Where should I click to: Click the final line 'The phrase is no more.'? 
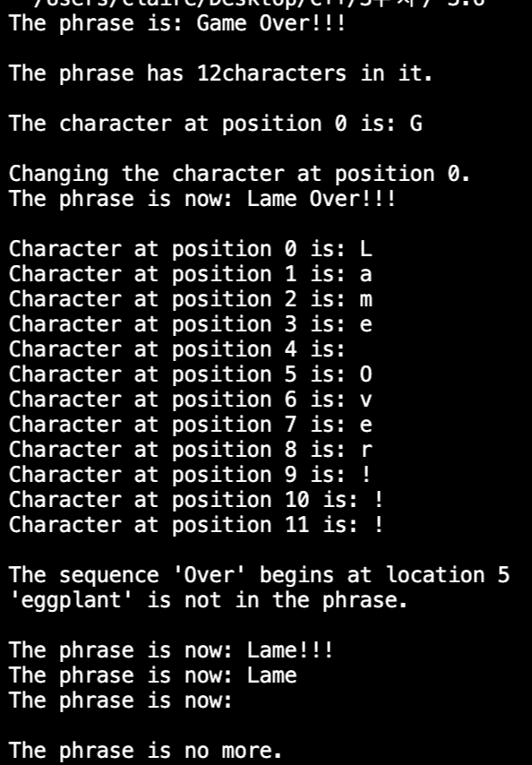pos(145,751)
